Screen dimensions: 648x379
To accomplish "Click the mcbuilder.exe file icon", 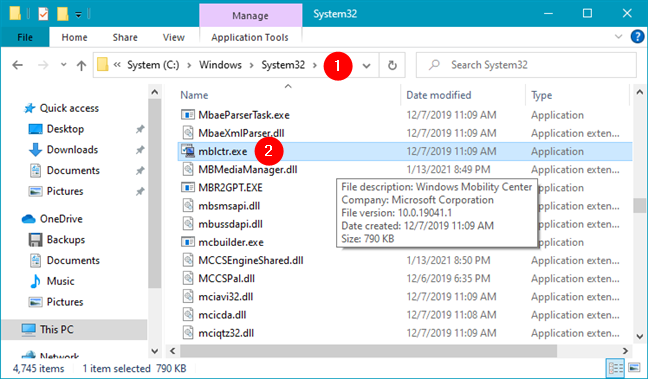I will (188, 242).
